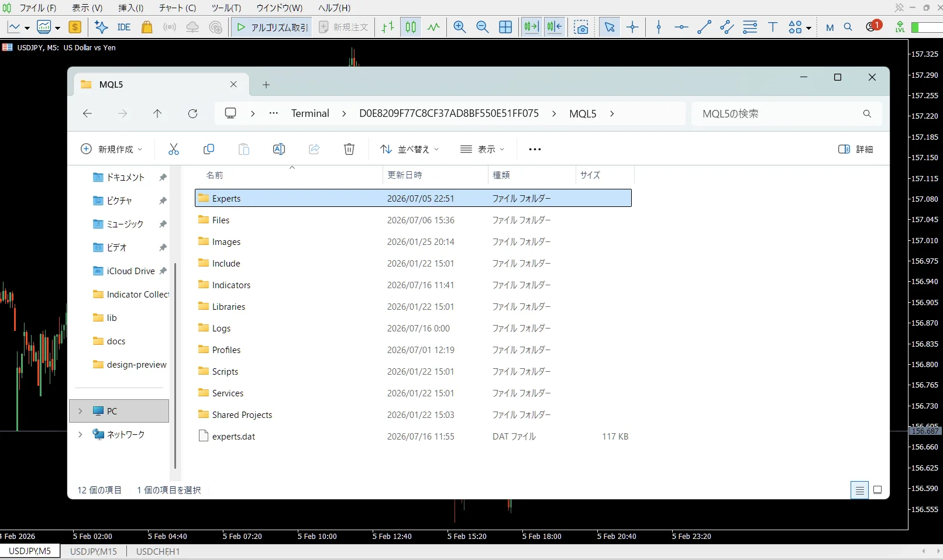Open the 表示 view dropdown in Explorer
Screen dimensions: 943x560
click(483, 149)
